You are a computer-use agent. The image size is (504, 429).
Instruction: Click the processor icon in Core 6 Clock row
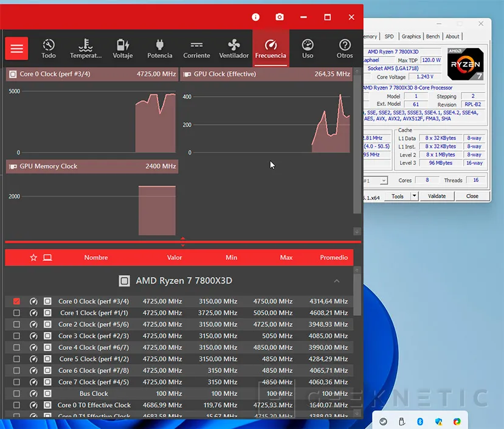(47, 371)
